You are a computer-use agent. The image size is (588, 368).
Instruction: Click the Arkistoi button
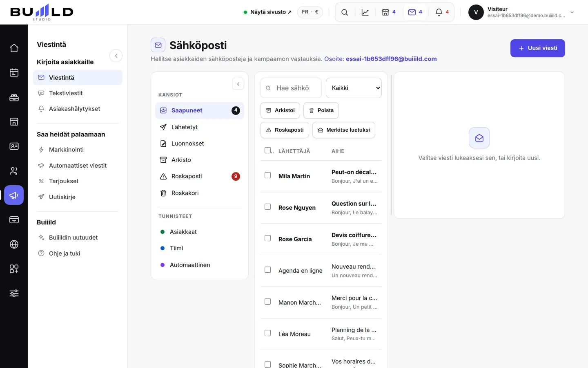tap(281, 110)
